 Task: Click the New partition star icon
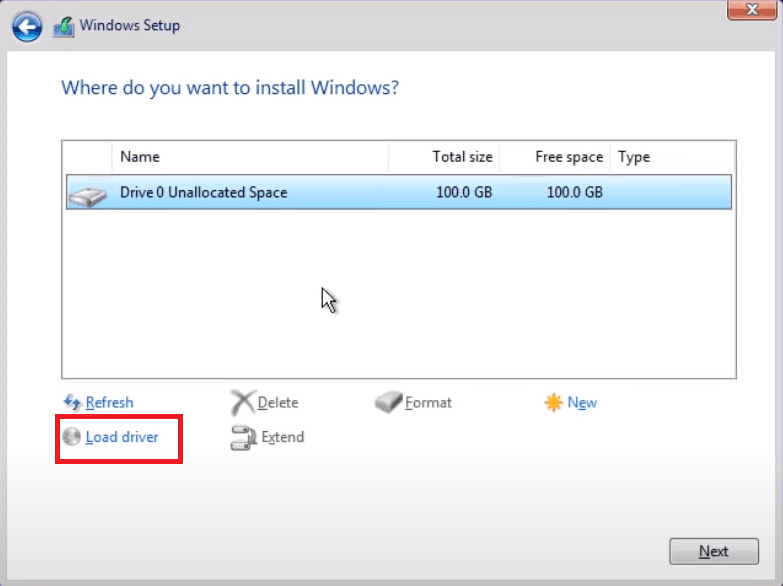(553, 402)
